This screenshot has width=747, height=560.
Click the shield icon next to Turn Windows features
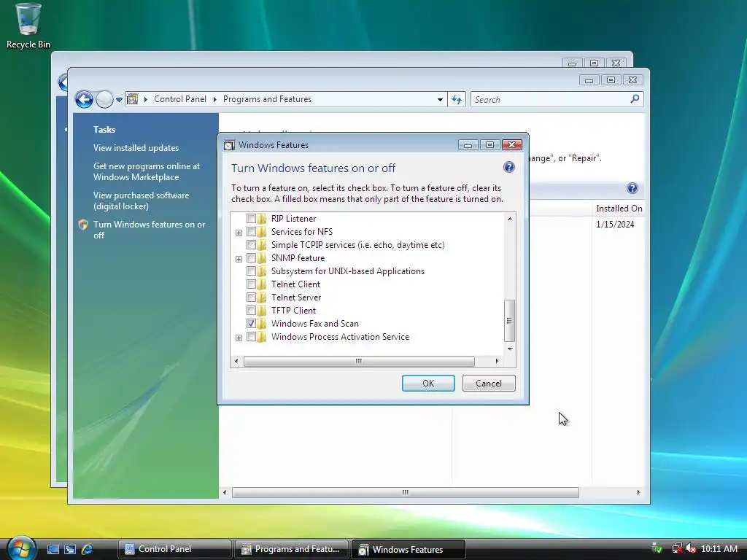coord(83,225)
